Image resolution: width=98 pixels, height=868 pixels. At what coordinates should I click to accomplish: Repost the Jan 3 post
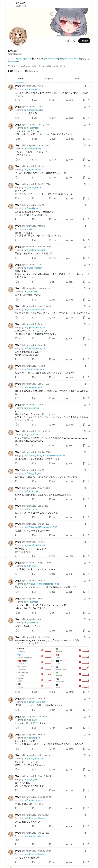click(33, 118)
